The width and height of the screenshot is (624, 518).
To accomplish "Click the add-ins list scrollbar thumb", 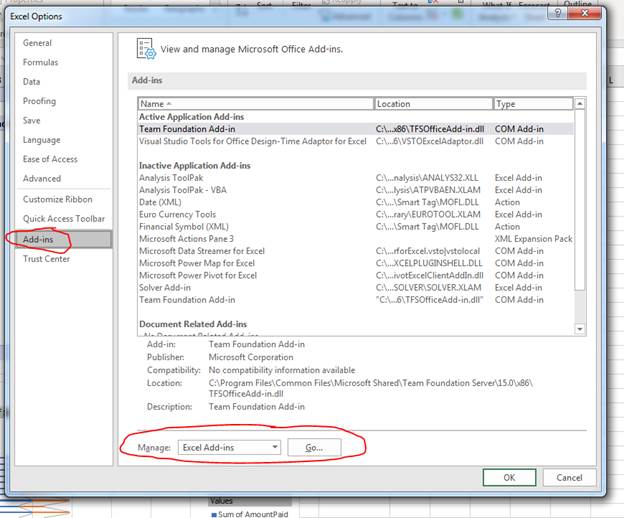I will (x=580, y=200).
